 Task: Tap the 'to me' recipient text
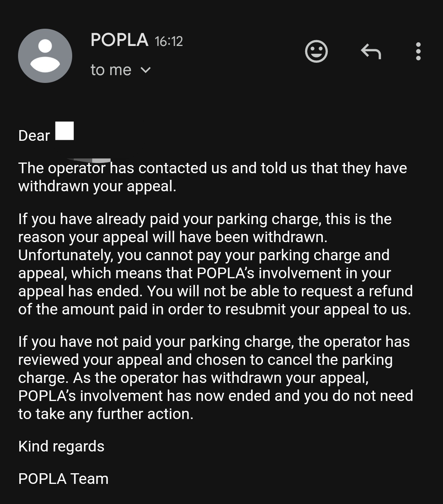click(x=111, y=70)
